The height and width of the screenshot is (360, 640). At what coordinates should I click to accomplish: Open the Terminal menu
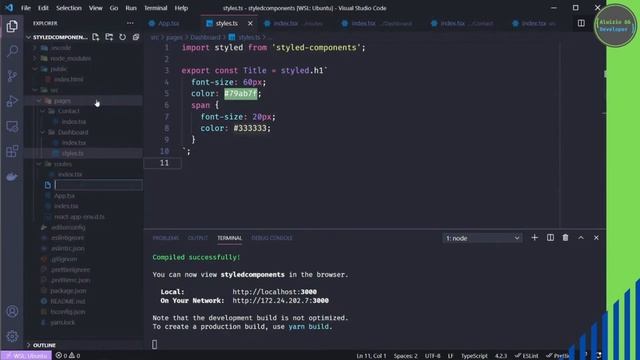[x=156, y=8]
